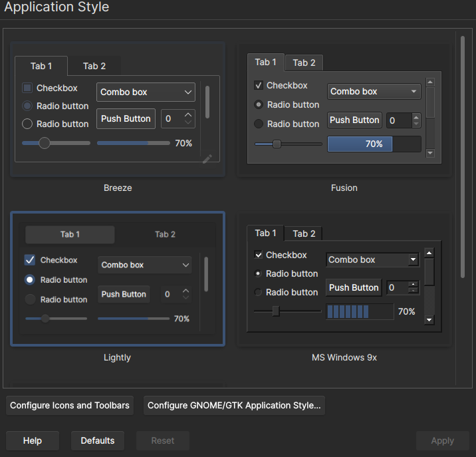
Task: Open the Combo box in Lightly preview
Action: click(145, 265)
